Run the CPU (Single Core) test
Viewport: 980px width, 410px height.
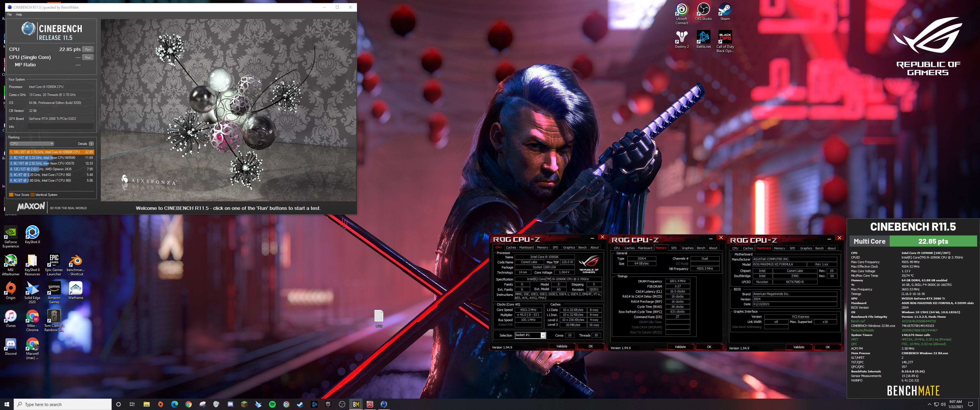[x=88, y=58]
